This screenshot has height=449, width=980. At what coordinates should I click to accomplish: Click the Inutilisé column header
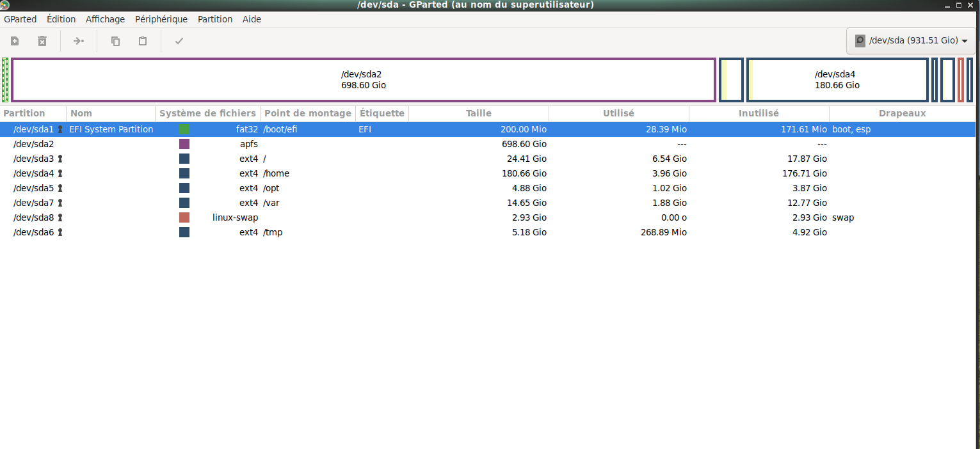759,113
